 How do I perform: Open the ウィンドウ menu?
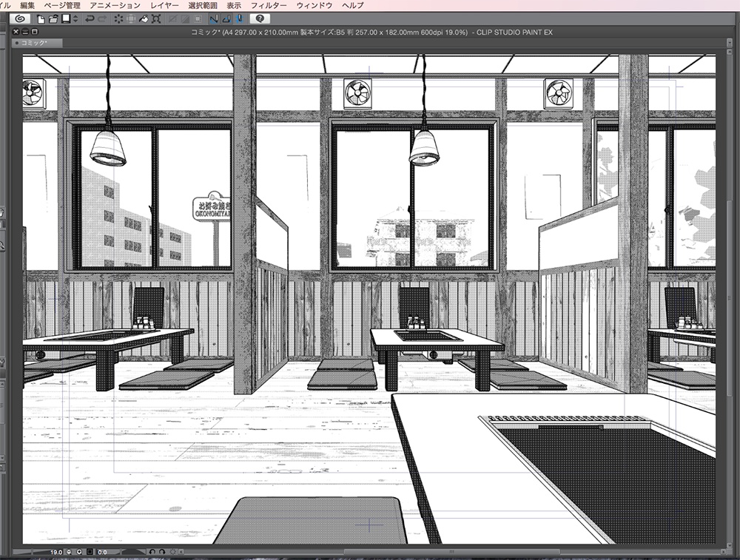(x=314, y=5)
